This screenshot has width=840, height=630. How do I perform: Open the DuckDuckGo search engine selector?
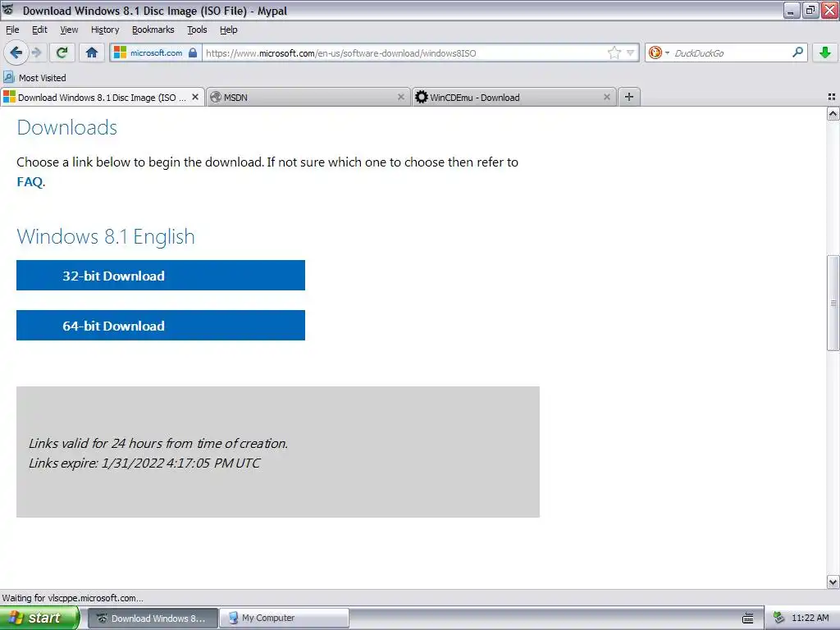click(x=659, y=52)
